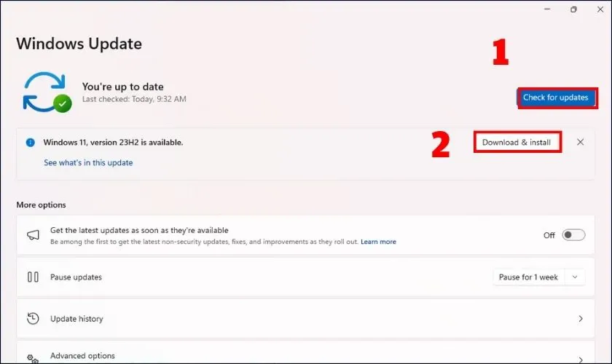The width and height of the screenshot is (612, 364).
Task: Click the restore down window icon
Action: 574,9
